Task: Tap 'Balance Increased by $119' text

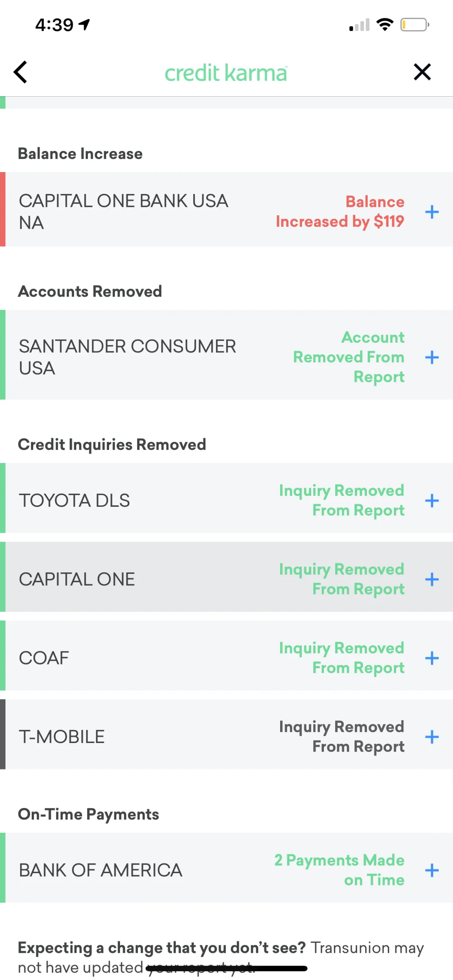Action: point(339,212)
